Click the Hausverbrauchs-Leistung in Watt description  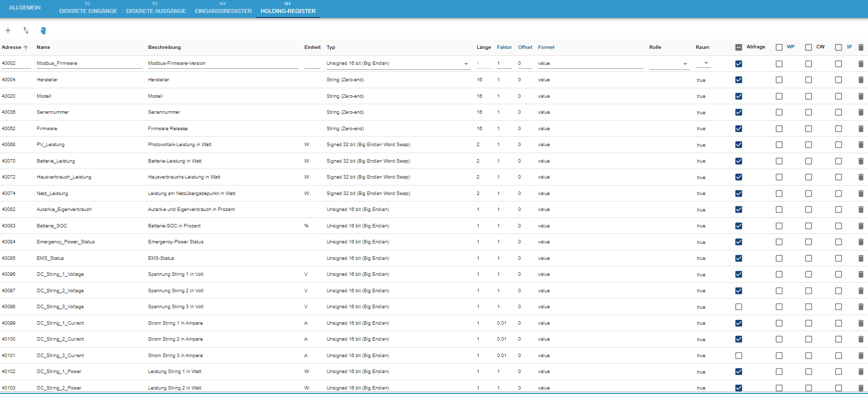pos(184,177)
